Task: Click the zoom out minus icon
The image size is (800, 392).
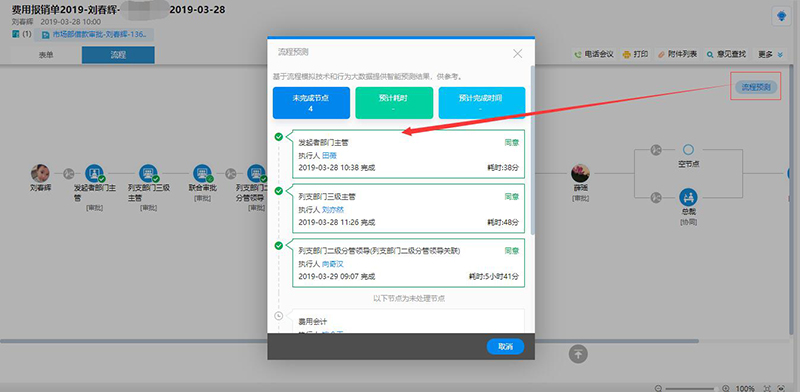Action: coord(658,388)
